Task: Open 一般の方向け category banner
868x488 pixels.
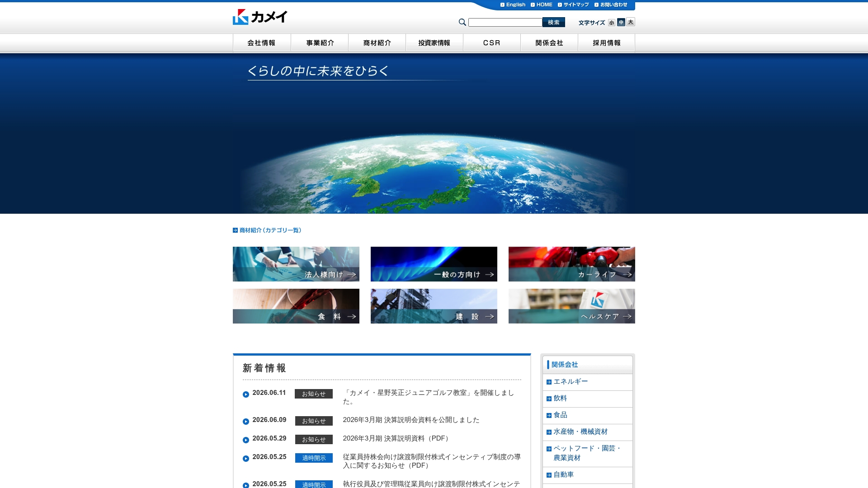Action: pos(434,264)
